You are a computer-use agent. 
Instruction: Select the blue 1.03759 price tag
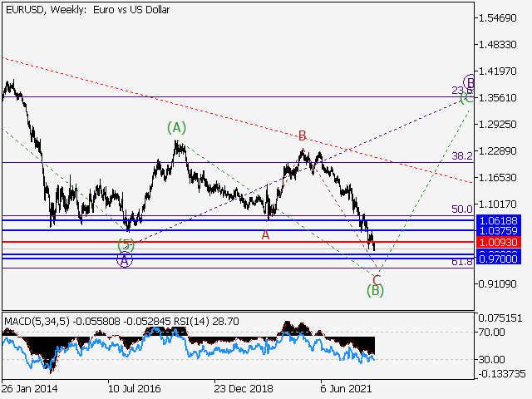[x=499, y=231]
